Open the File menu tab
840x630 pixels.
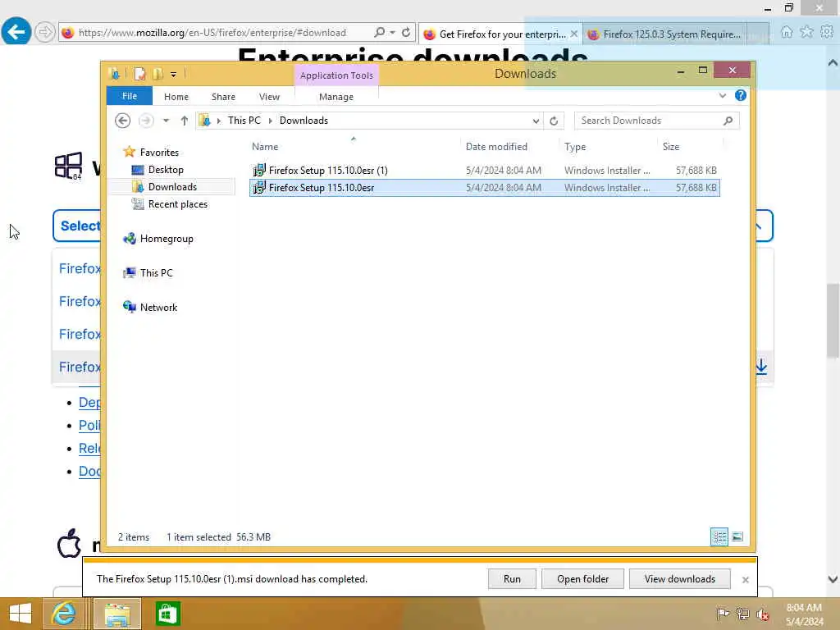(130, 96)
